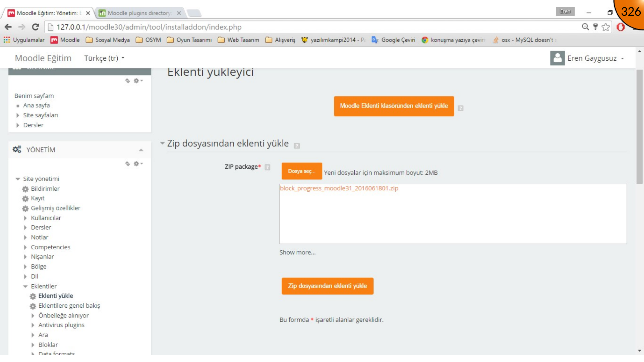Collapse the Zip dosyasından eklenti yükle section
Screen dimensions: 644x362
tap(163, 143)
